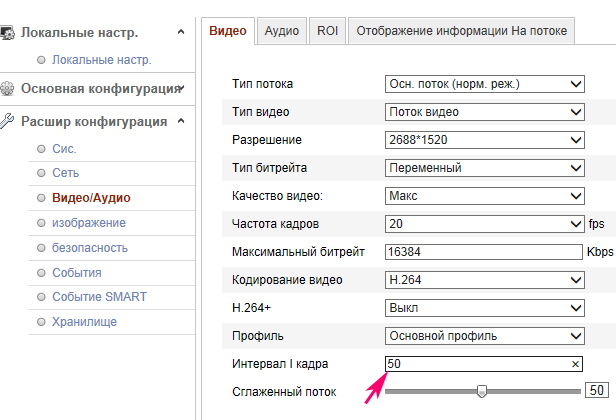This screenshot has height=420, width=616.
Task: Click the Сглаженный поток label
Action: (x=284, y=392)
